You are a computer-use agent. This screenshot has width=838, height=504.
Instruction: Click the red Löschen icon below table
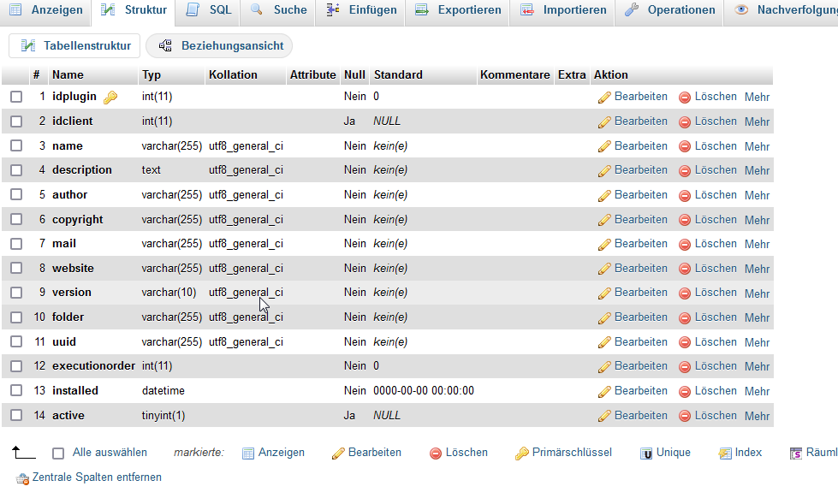(x=436, y=454)
